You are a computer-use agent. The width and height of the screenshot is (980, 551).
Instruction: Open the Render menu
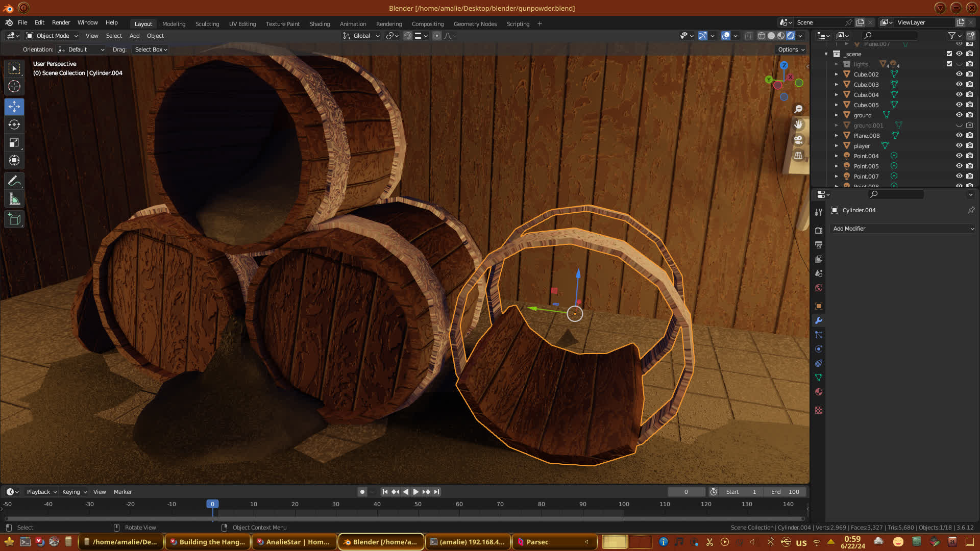(x=61, y=22)
